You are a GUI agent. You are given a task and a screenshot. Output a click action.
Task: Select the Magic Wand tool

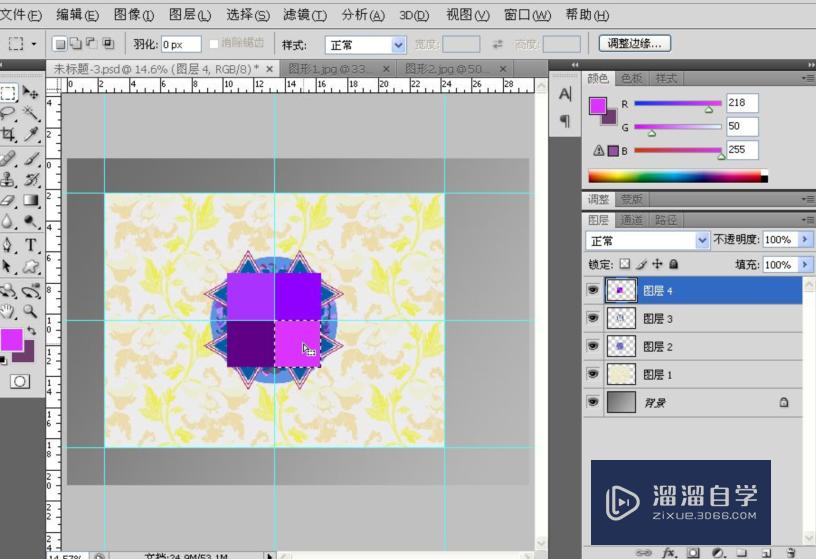pos(31,114)
